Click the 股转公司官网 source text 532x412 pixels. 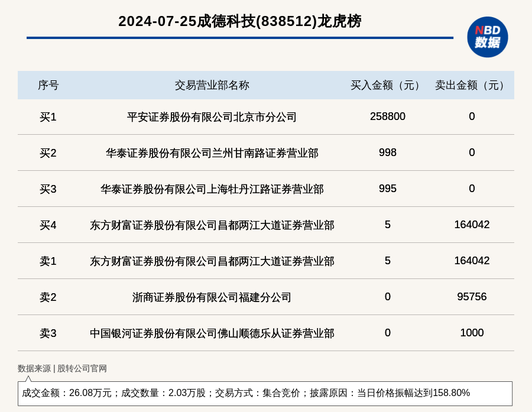pyautogui.click(x=82, y=368)
